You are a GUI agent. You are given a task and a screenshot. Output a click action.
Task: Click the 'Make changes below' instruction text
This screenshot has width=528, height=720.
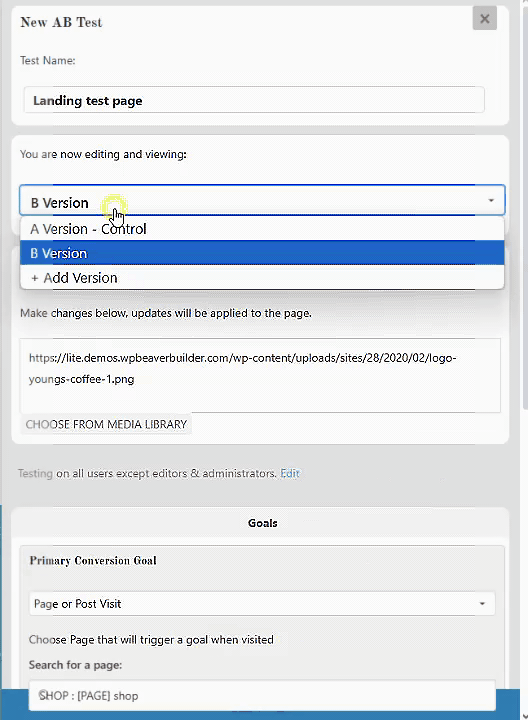(x=166, y=313)
